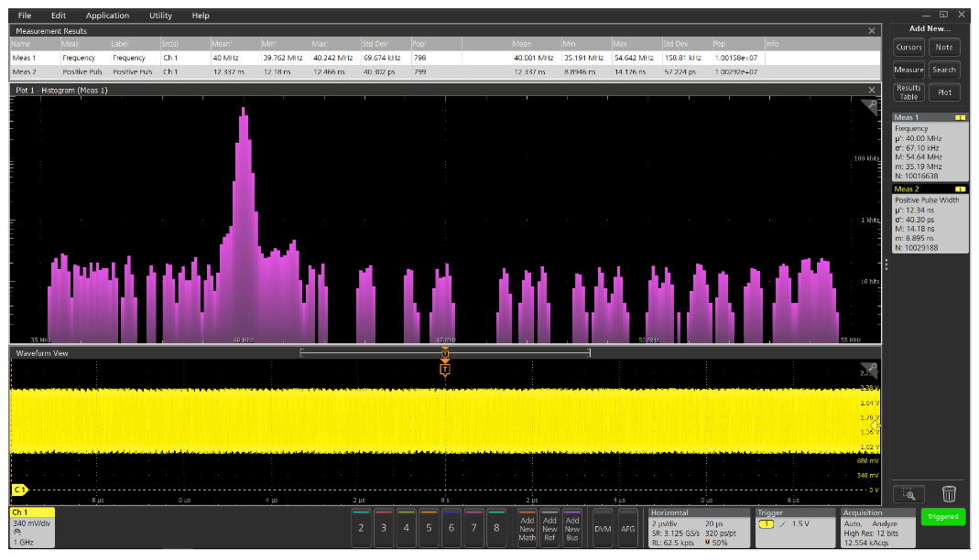
Task: Enable channel 5 display
Action: 430,529
